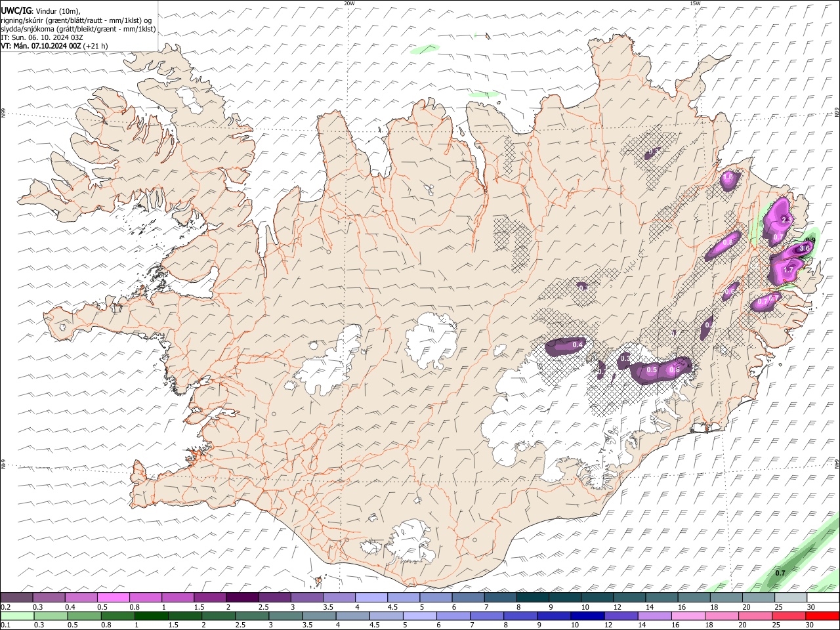Click the 0.4 snowfall value north of Vatnajökull
The image size is (840, 630).
point(578,345)
